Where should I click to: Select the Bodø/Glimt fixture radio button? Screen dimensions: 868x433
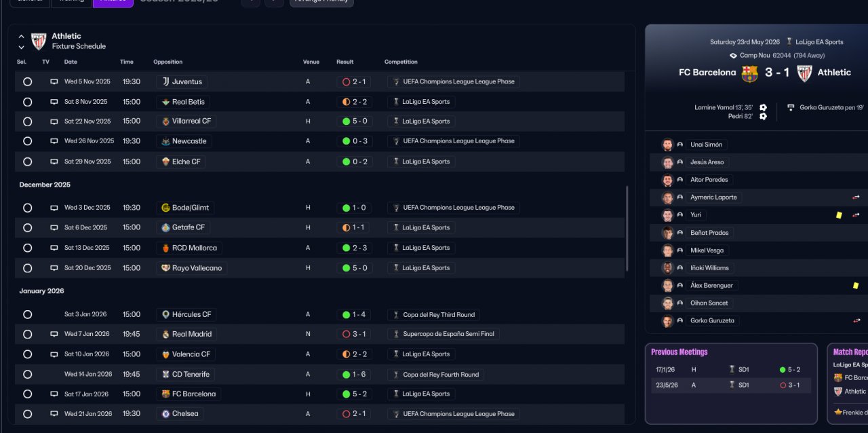[x=27, y=208]
